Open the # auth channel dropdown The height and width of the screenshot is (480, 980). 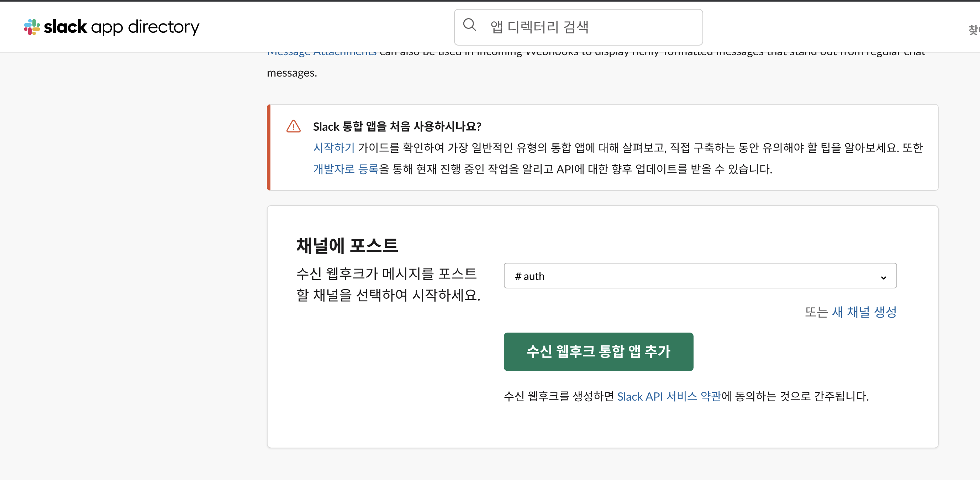point(700,276)
